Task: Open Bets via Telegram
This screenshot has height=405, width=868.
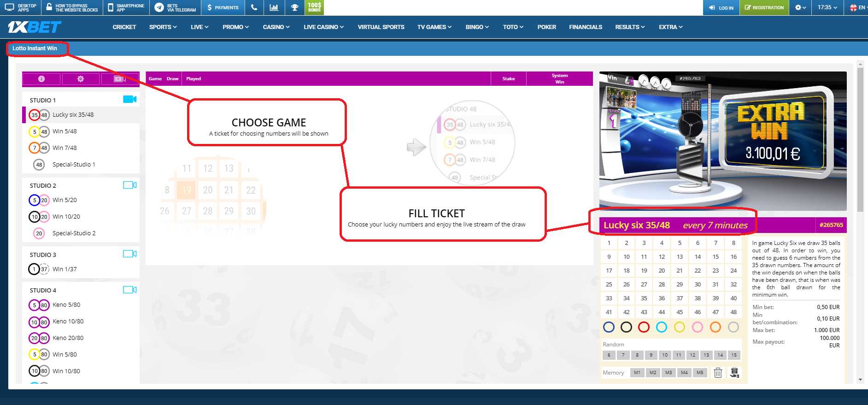Action: (x=175, y=7)
